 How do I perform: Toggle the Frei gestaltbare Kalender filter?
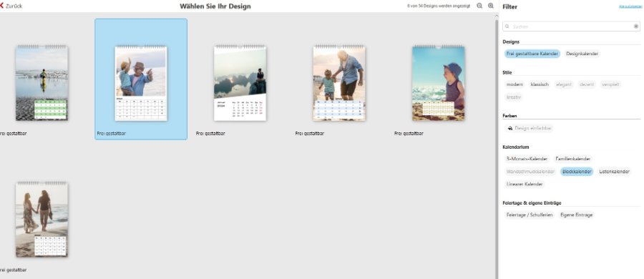point(532,54)
